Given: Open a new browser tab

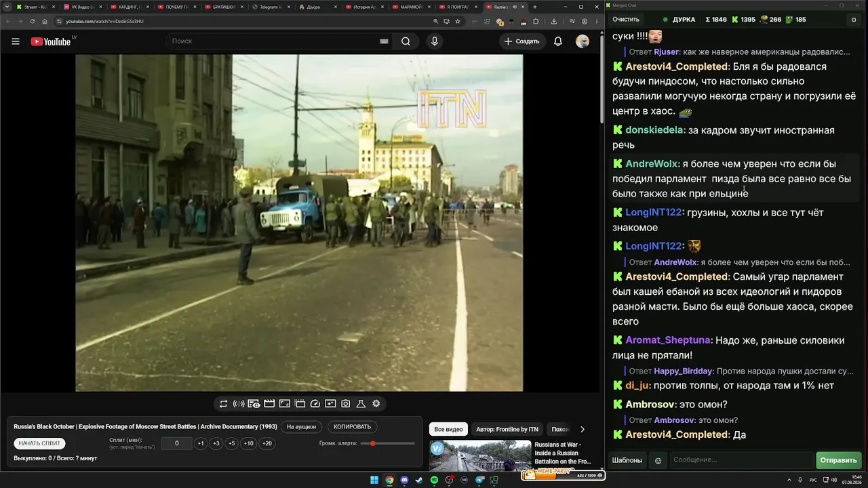Looking at the screenshot, I should pyautogui.click(x=535, y=7).
